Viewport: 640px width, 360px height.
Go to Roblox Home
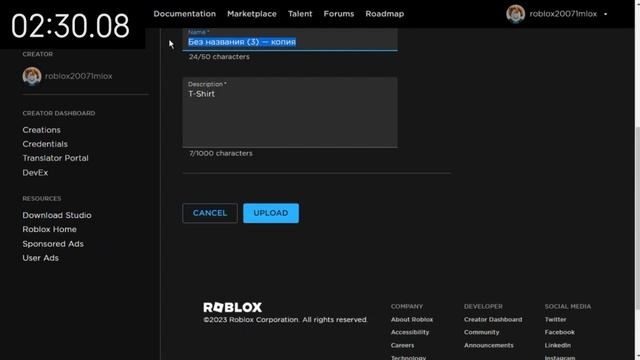49,229
